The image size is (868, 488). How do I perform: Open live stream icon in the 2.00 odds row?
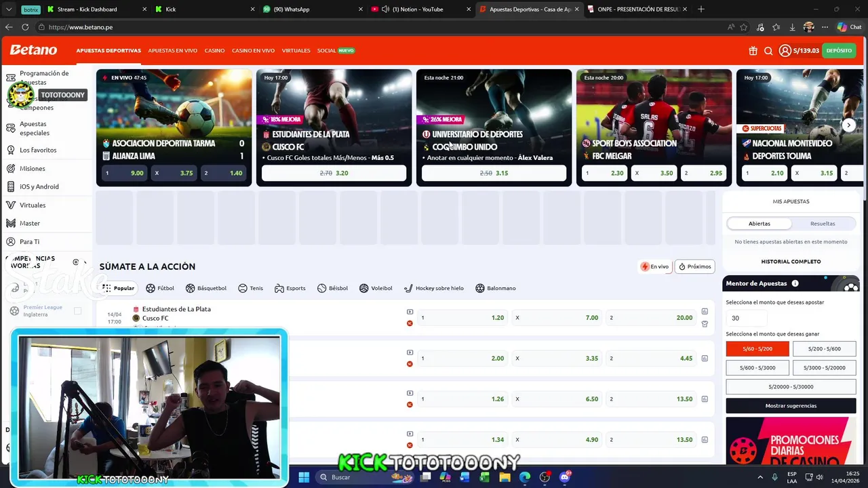click(410, 352)
